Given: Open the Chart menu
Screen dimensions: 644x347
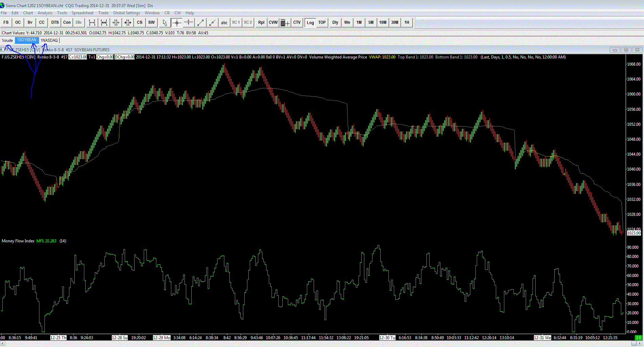Looking at the screenshot, I should point(28,13).
